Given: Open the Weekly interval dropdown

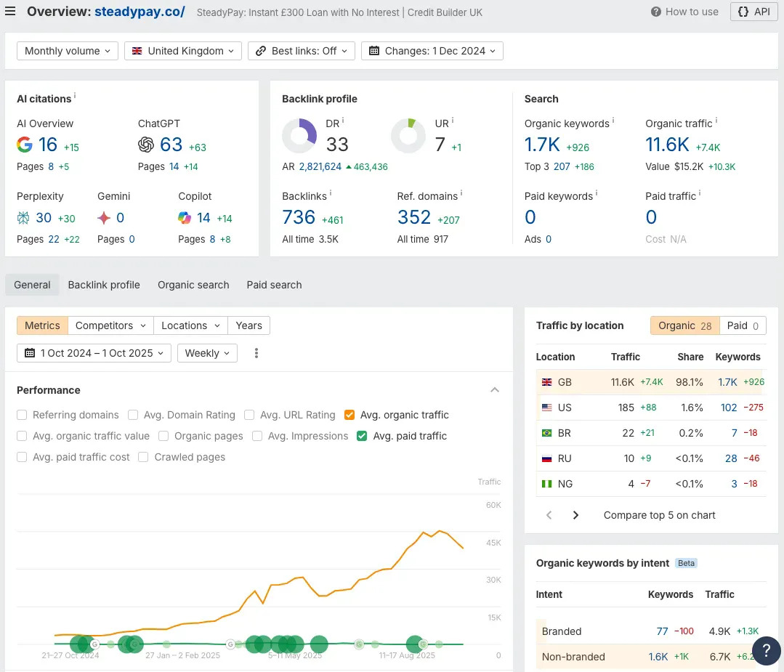Looking at the screenshot, I should [x=207, y=353].
